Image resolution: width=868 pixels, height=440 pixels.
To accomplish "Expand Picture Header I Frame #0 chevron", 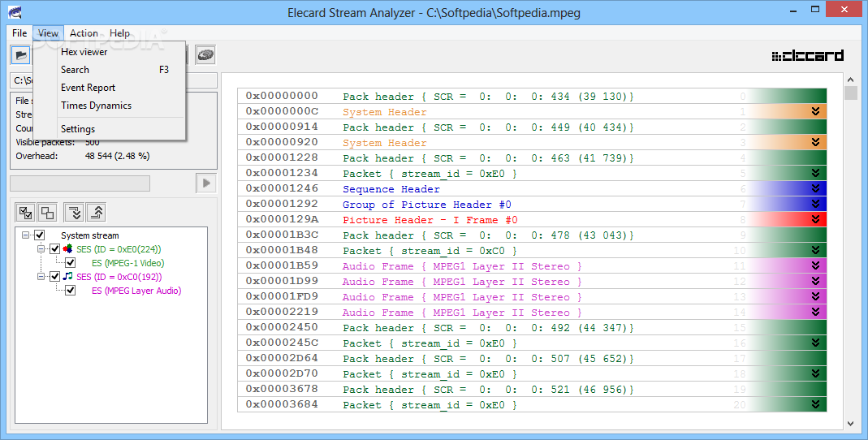I will pyautogui.click(x=815, y=220).
